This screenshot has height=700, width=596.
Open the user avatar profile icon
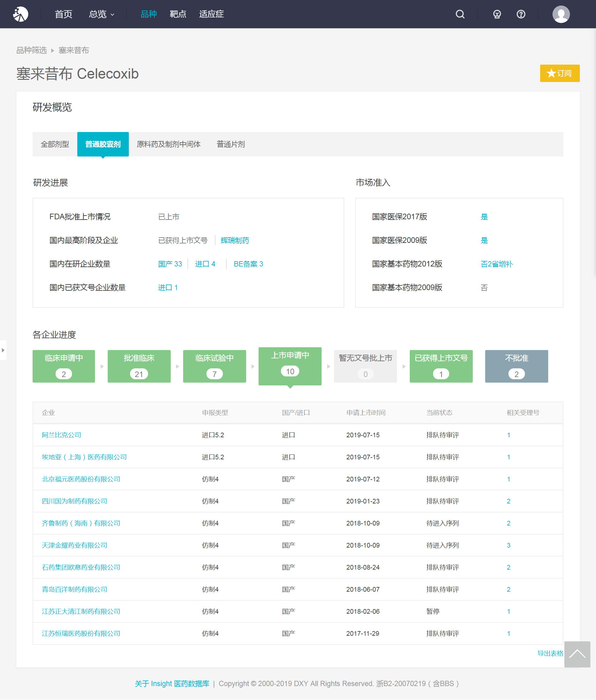pyautogui.click(x=561, y=14)
